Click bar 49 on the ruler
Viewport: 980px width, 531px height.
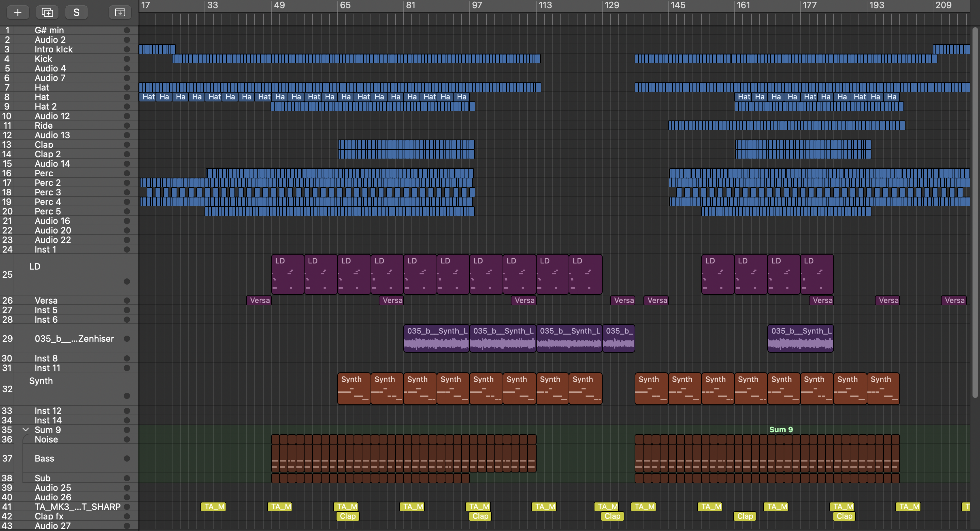point(279,5)
